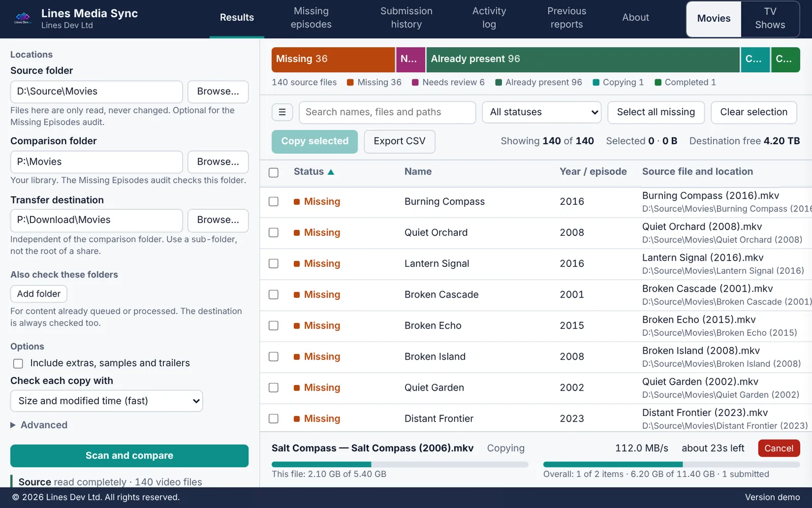Expand the Advanced options section

pyautogui.click(x=39, y=425)
